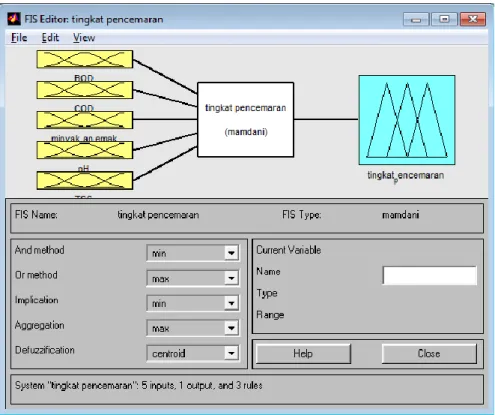The width and height of the screenshot is (495, 415).
Task: Close window with red X button
Action: (x=473, y=19)
